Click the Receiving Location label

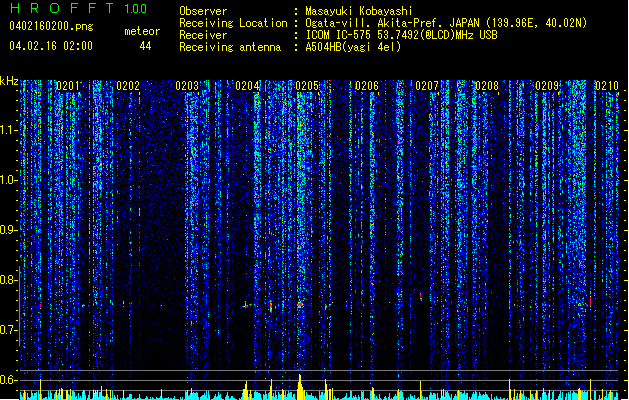point(233,23)
